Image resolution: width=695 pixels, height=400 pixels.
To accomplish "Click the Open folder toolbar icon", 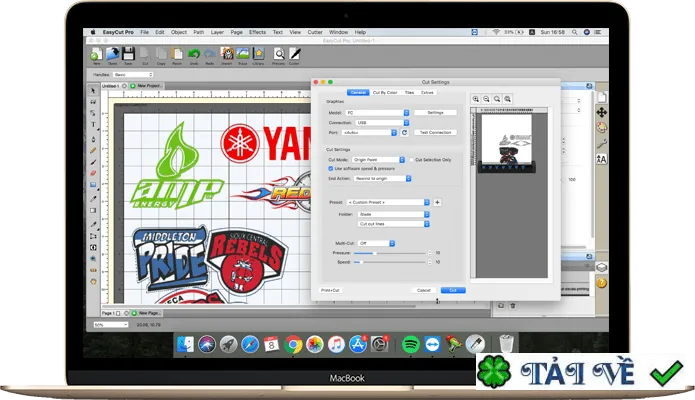I will (113, 54).
